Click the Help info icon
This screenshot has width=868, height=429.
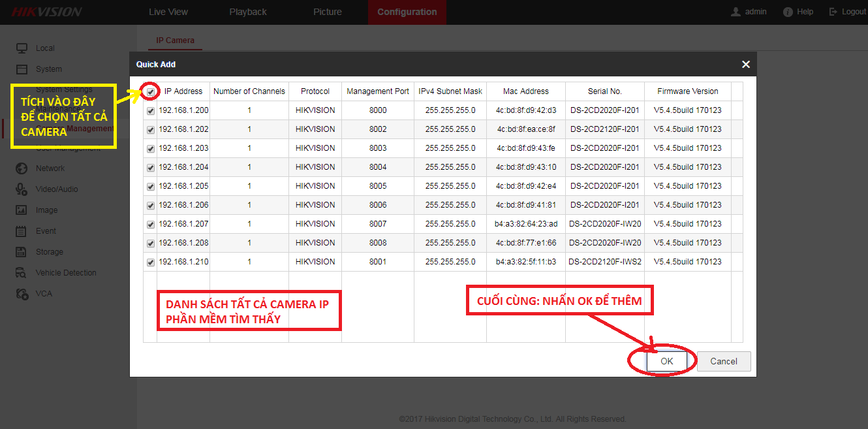pos(788,12)
